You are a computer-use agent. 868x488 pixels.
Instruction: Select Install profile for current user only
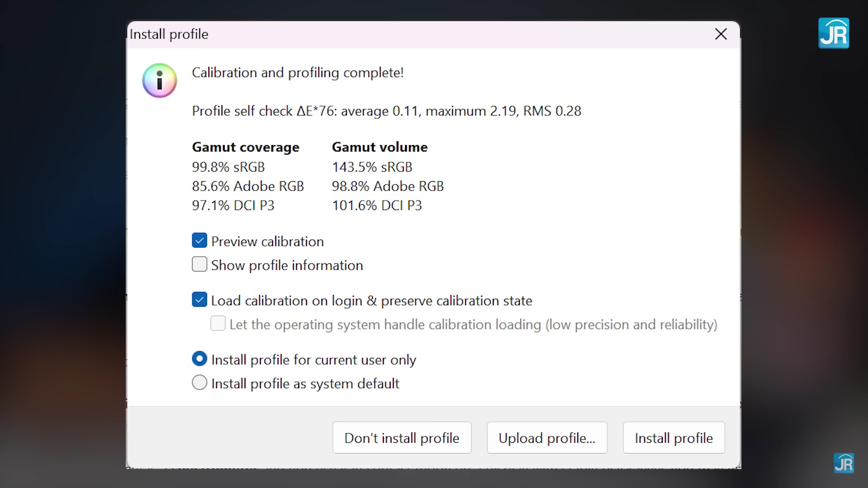pyautogui.click(x=199, y=359)
